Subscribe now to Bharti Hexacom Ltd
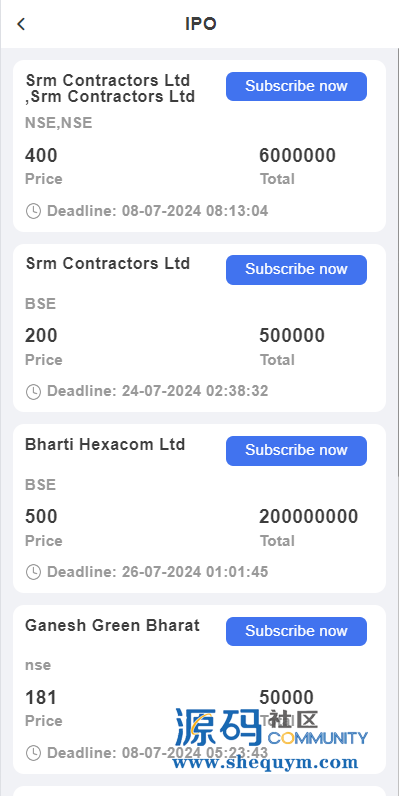The image size is (399, 796). [x=296, y=450]
